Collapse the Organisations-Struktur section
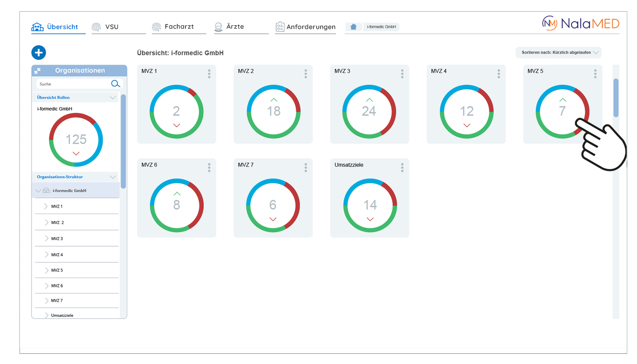 pyautogui.click(x=112, y=177)
